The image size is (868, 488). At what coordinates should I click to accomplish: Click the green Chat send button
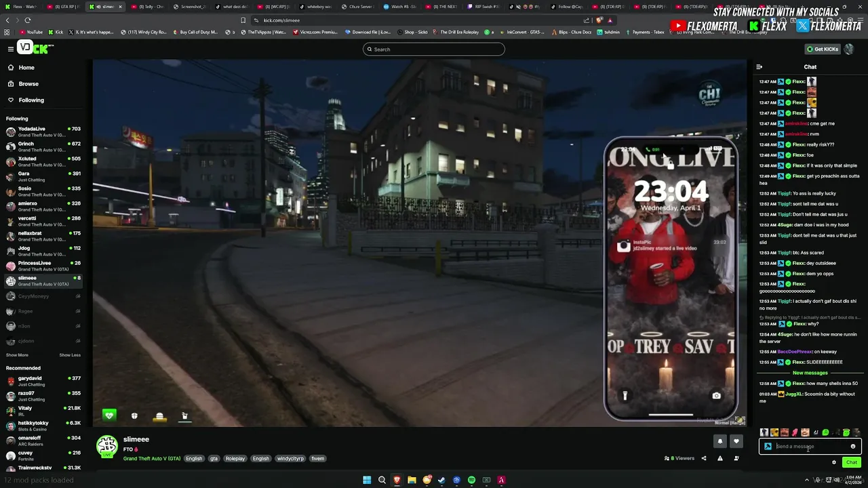point(852,462)
